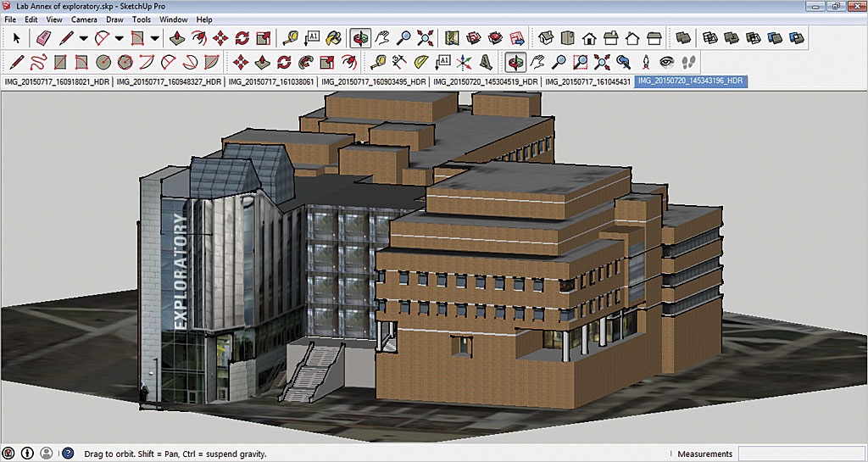The image size is (868, 462).
Task: Expand the Shape tools dropdown arrow
Action: coord(155,38)
